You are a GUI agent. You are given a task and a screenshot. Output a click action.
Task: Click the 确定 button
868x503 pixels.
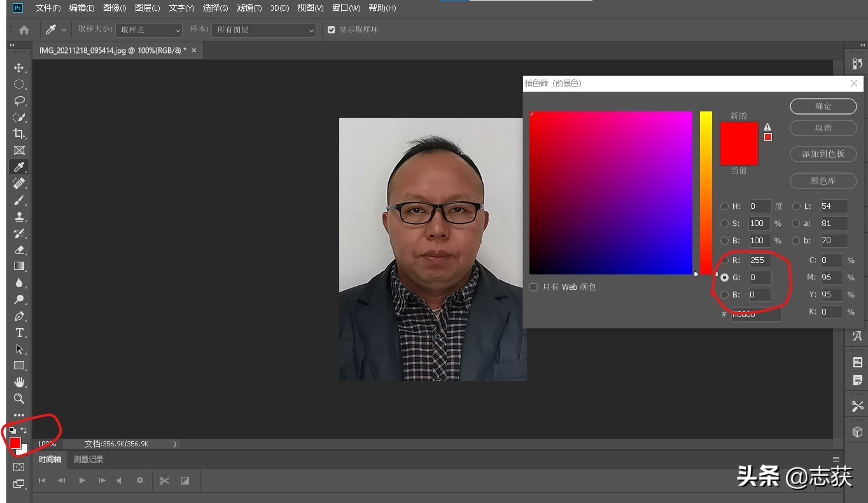(x=823, y=106)
